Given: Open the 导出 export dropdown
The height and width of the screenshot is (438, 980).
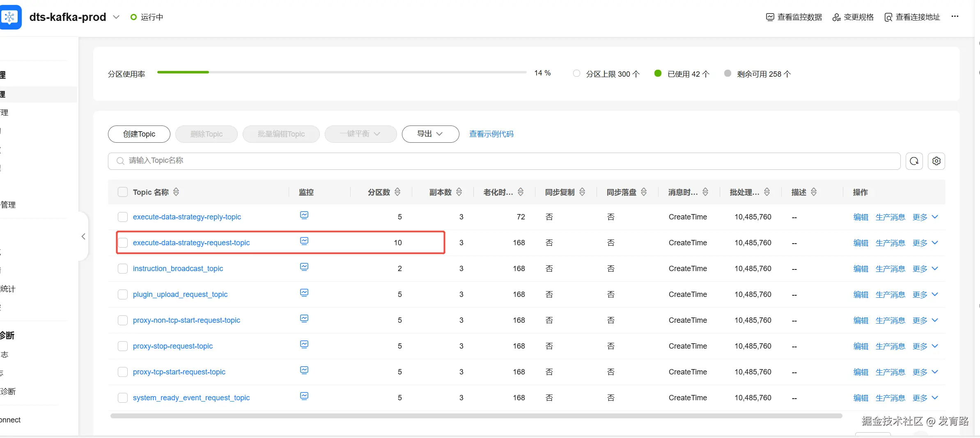Looking at the screenshot, I should 430,134.
